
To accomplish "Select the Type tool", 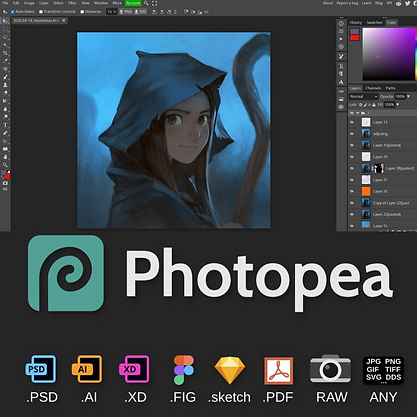I will pyautogui.click(x=5, y=125).
